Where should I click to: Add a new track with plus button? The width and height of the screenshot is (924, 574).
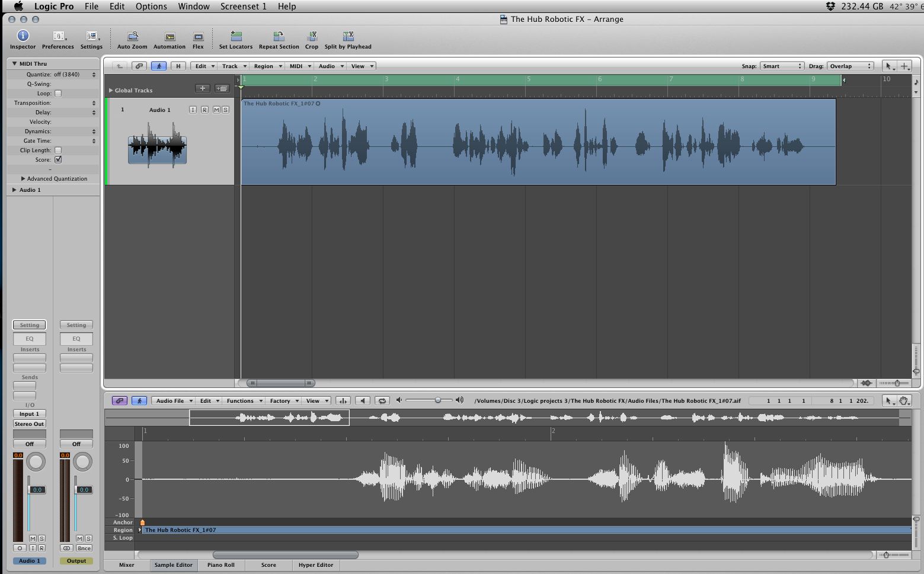point(203,88)
